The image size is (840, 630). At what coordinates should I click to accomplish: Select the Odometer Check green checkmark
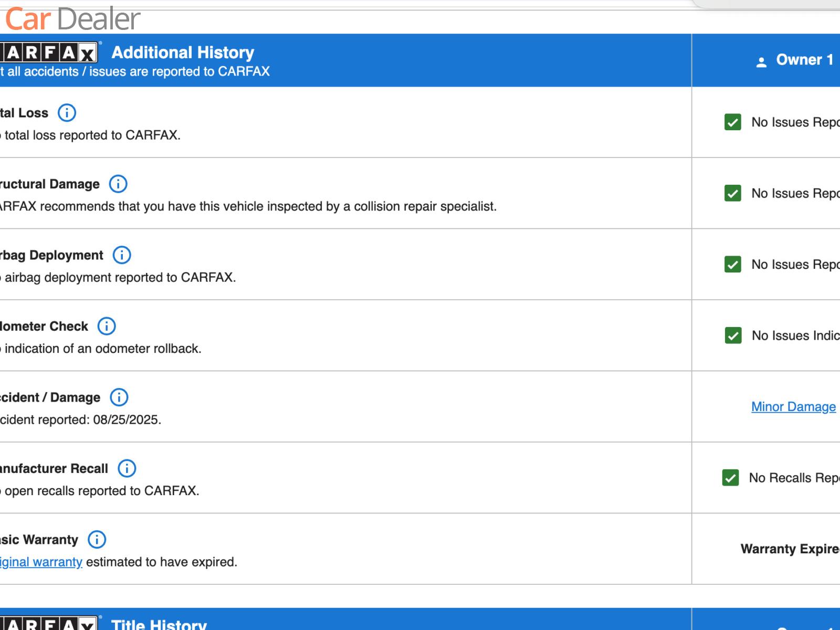(733, 335)
